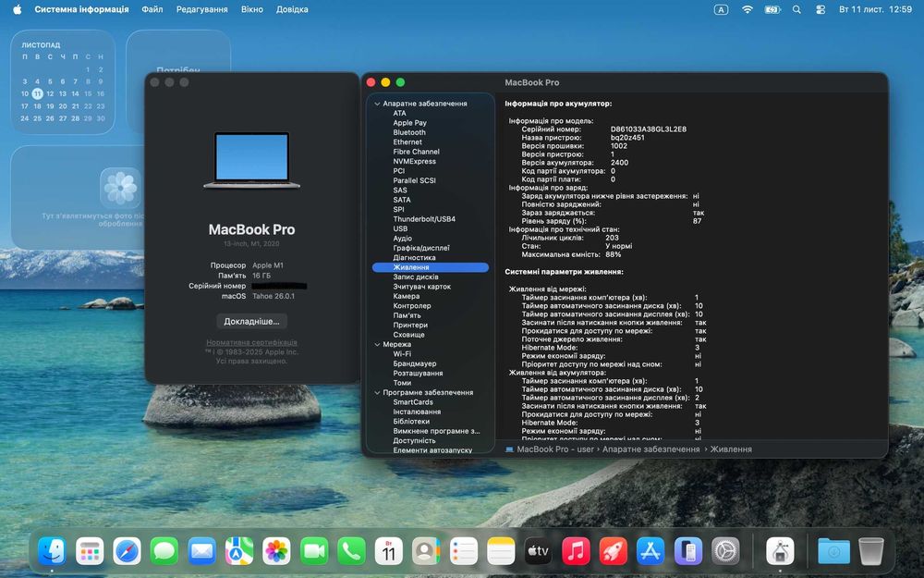Screen dimensions: 924x578
Task: Open the Apps grid icon in the Dock
Action: pos(90,551)
